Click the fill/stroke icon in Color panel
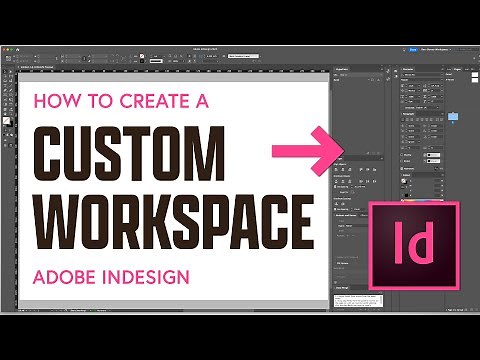The width and height of the screenshot is (480, 360). pyautogui.click(x=404, y=181)
